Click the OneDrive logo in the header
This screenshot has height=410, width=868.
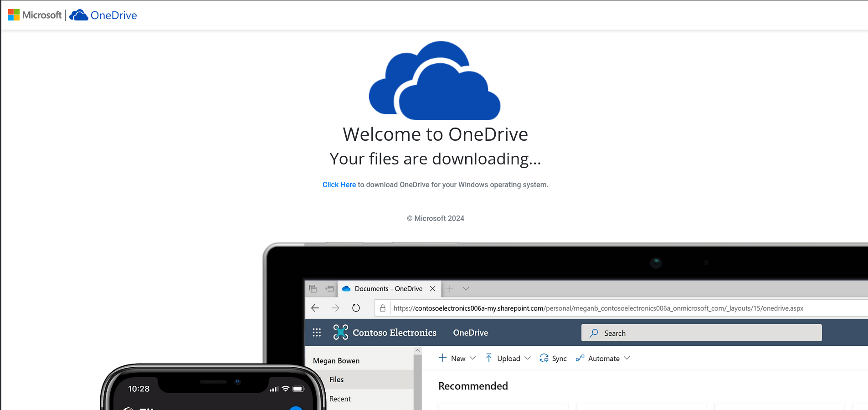(103, 15)
